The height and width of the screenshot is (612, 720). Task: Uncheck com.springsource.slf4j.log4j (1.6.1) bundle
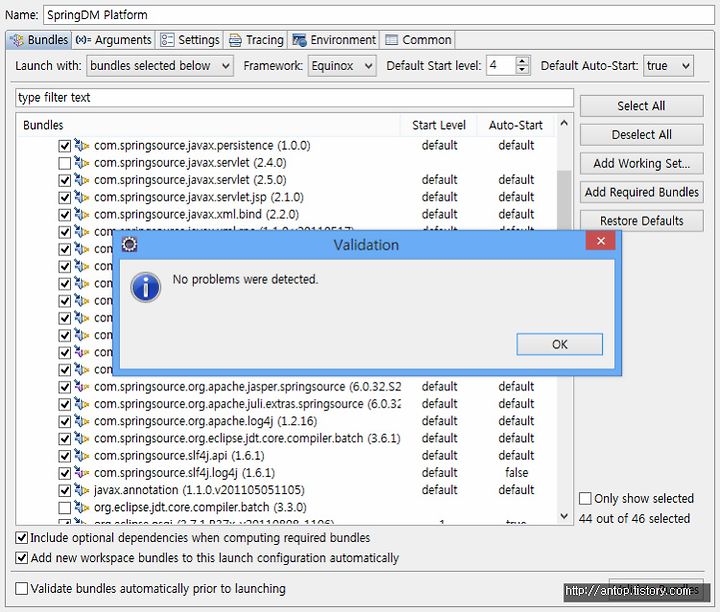65,473
